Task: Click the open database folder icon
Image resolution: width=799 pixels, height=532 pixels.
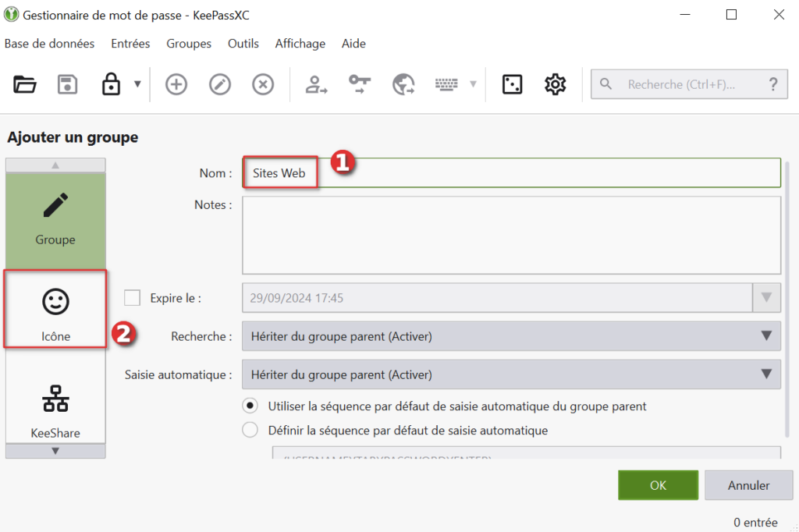Action: (25, 84)
